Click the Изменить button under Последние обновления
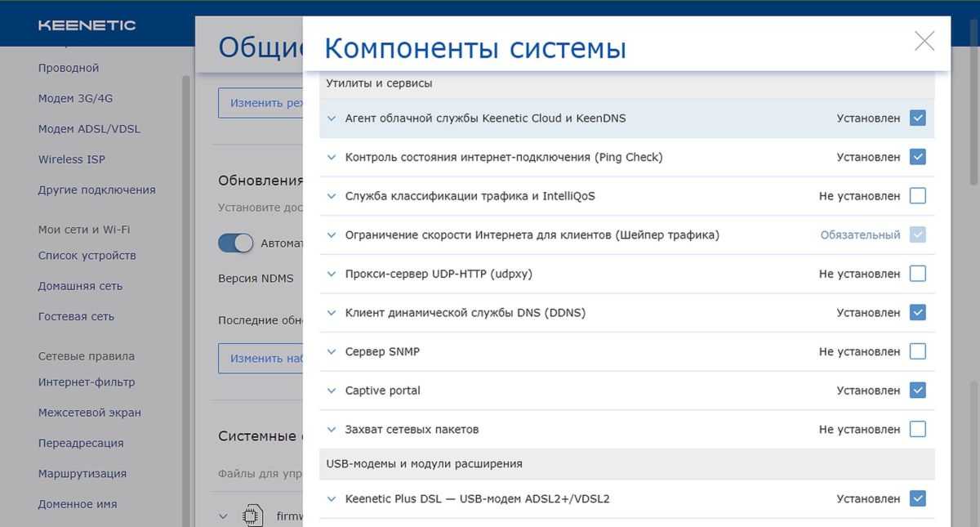Image resolution: width=980 pixels, height=527 pixels. pos(260,358)
